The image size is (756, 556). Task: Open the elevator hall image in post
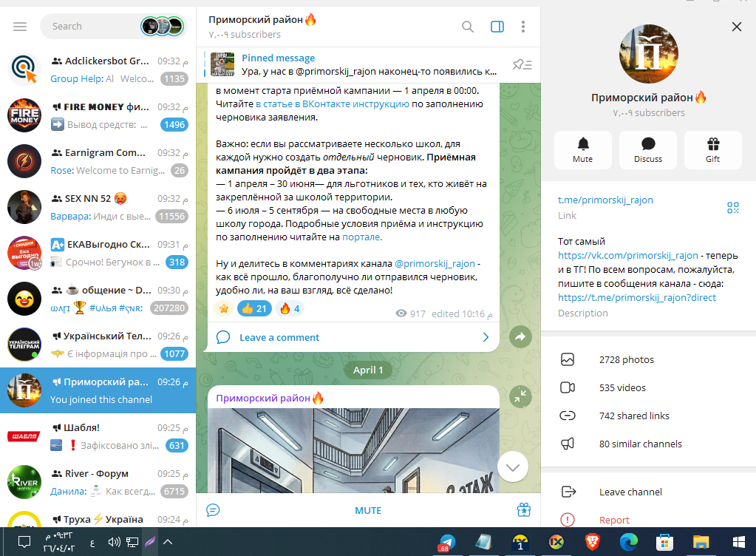coord(353,450)
